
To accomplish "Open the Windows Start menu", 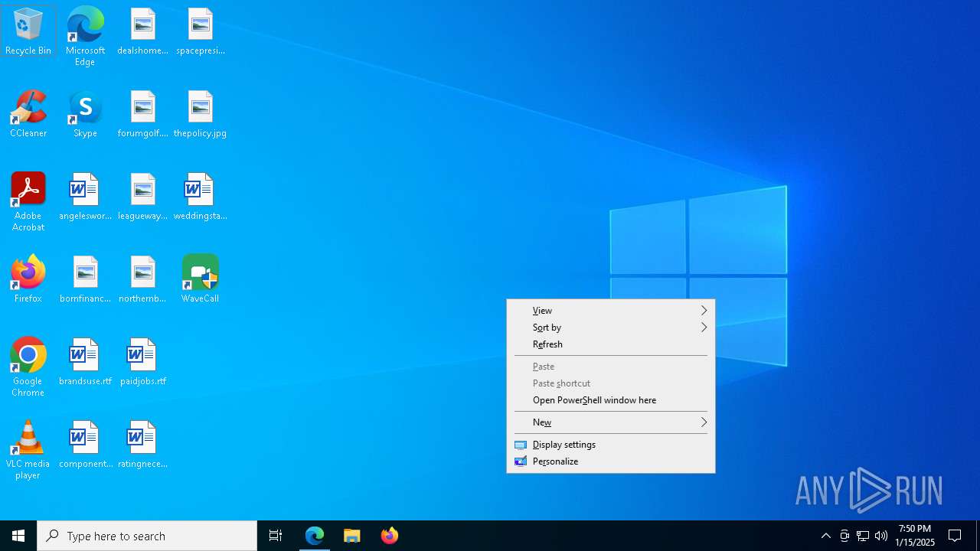I will 18,536.
